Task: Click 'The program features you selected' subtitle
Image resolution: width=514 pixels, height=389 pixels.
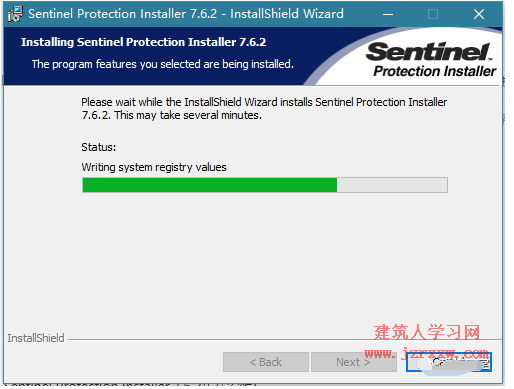Action: tap(163, 64)
